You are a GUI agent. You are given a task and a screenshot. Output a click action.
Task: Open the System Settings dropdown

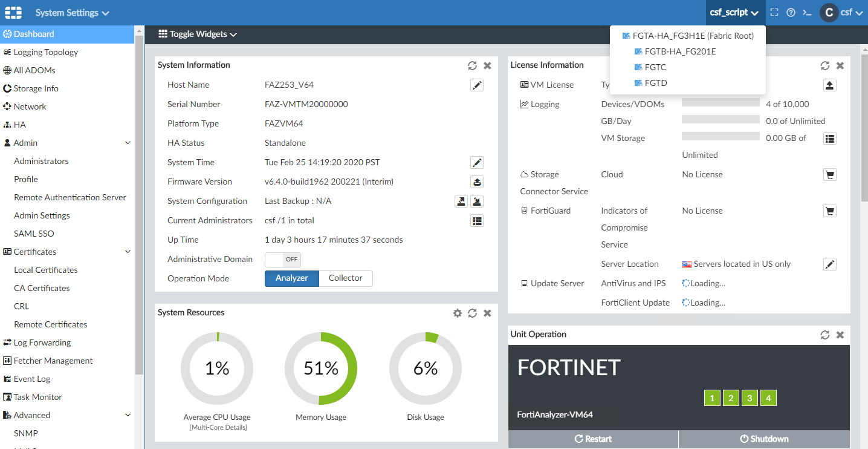pos(72,13)
